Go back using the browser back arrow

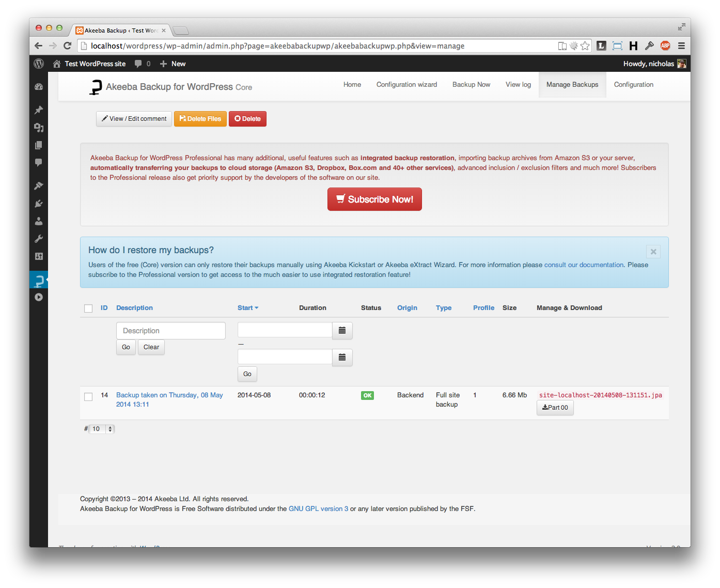pyautogui.click(x=39, y=46)
